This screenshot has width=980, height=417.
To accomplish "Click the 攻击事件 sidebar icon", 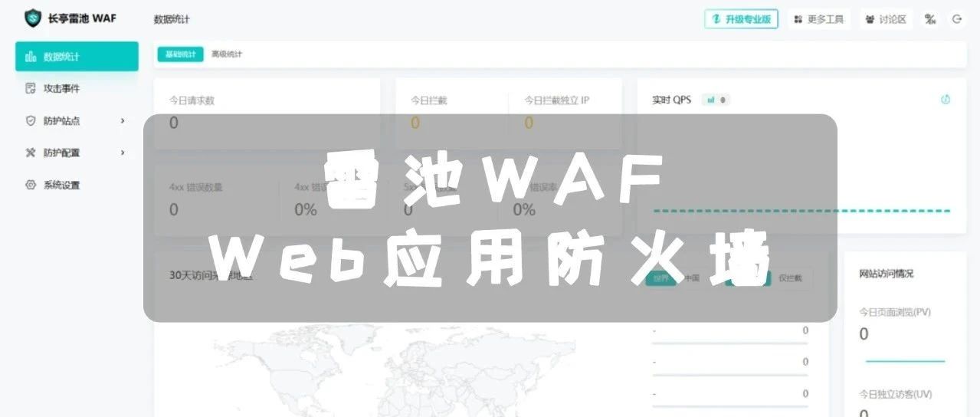I will (31, 89).
